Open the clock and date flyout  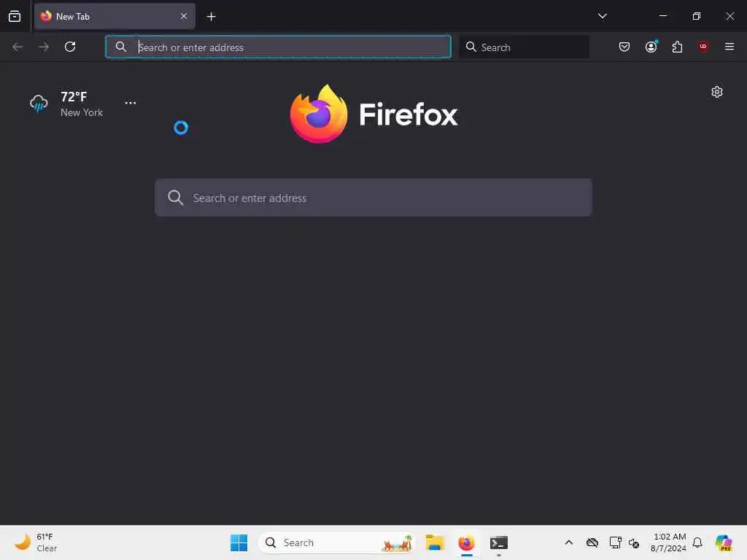coord(668,542)
